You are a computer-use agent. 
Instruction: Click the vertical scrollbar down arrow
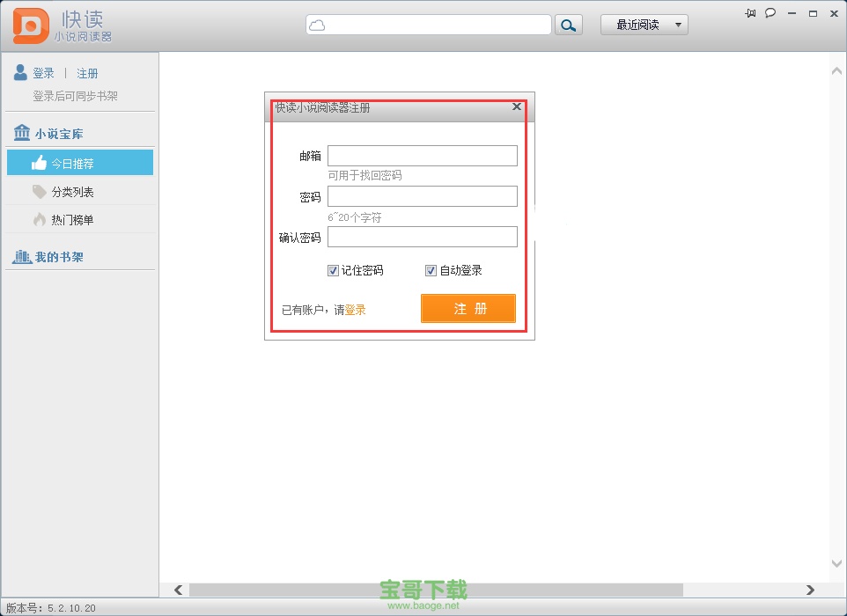click(836, 563)
